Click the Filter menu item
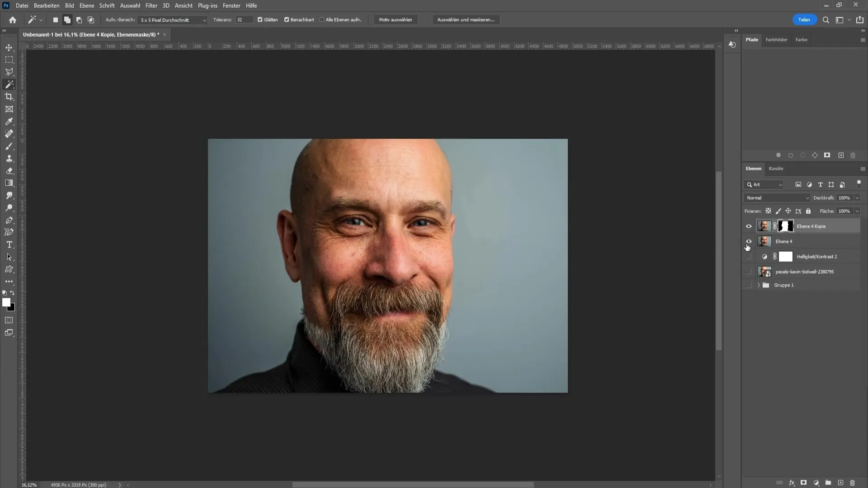Image resolution: width=868 pixels, height=488 pixels. [151, 5]
